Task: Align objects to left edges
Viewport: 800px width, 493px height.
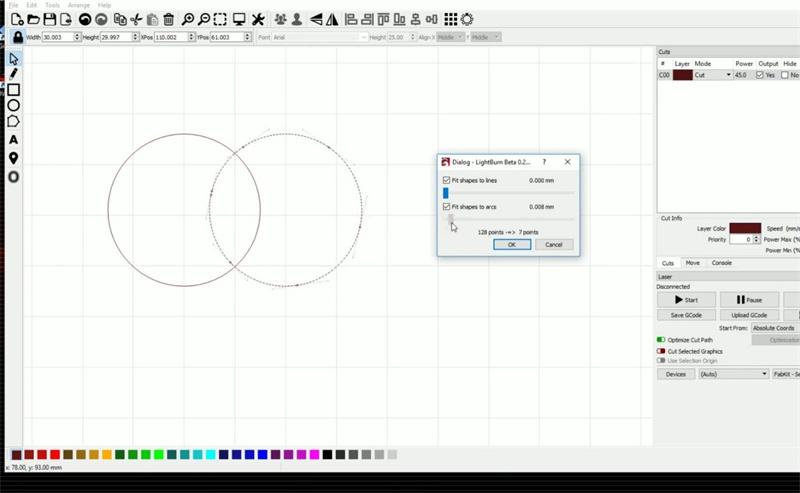Action: [x=351, y=19]
